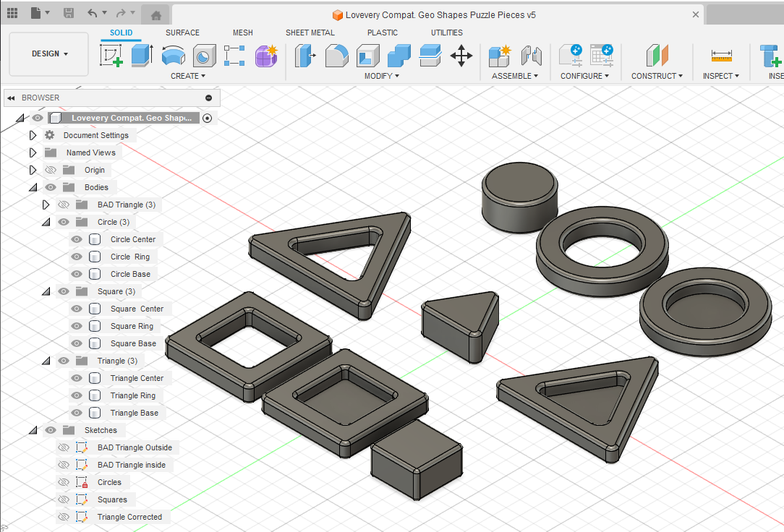Create a New Component with Assemble
The image size is (784, 532).
(499, 55)
